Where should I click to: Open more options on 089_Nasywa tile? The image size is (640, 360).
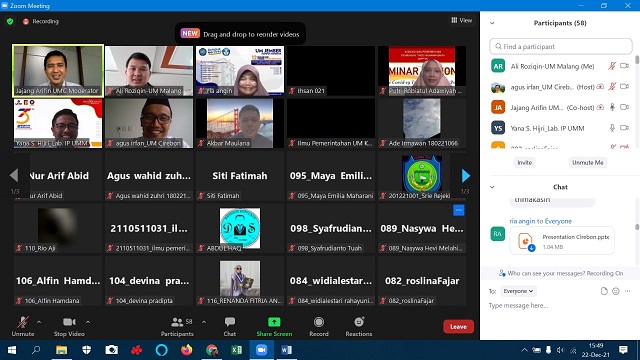[458, 210]
